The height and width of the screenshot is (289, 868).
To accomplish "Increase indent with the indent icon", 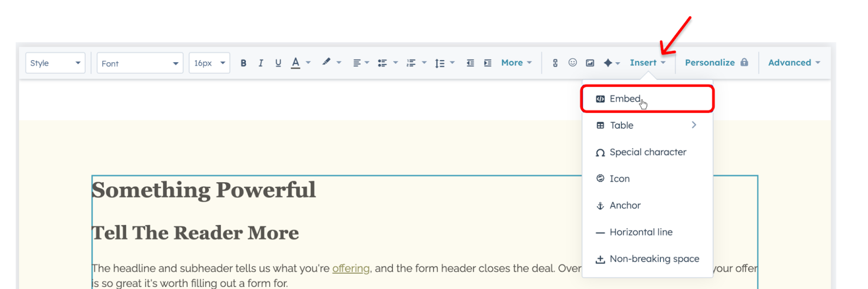I will click(x=488, y=63).
